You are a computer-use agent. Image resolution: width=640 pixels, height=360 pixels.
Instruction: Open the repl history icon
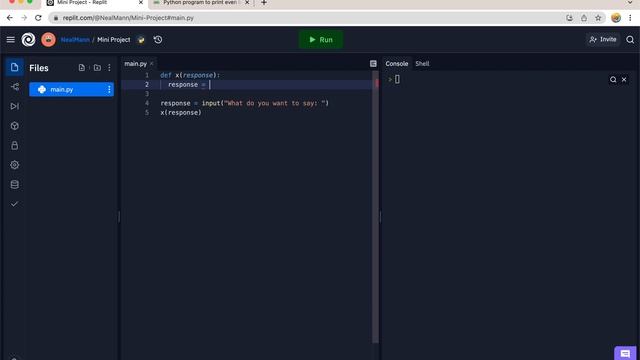pos(158,40)
